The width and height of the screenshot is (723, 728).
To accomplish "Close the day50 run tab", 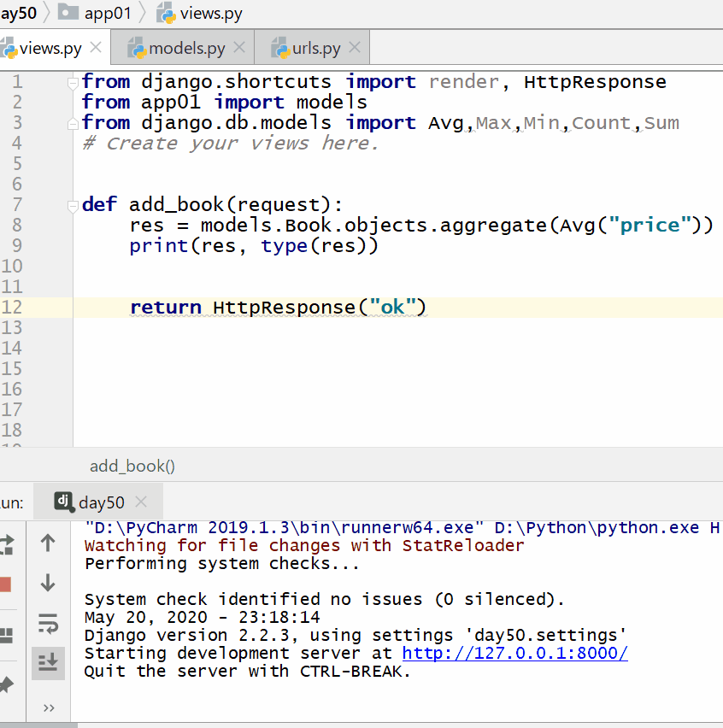I will pyautogui.click(x=141, y=502).
